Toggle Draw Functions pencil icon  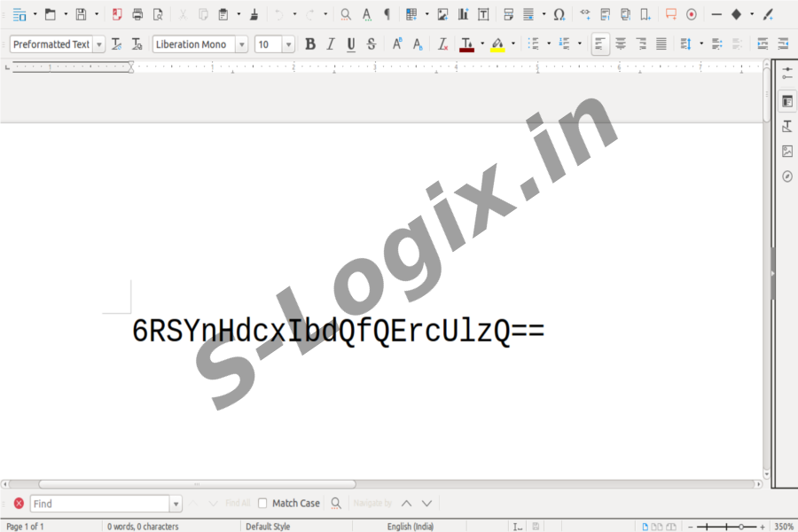(x=768, y=14)
